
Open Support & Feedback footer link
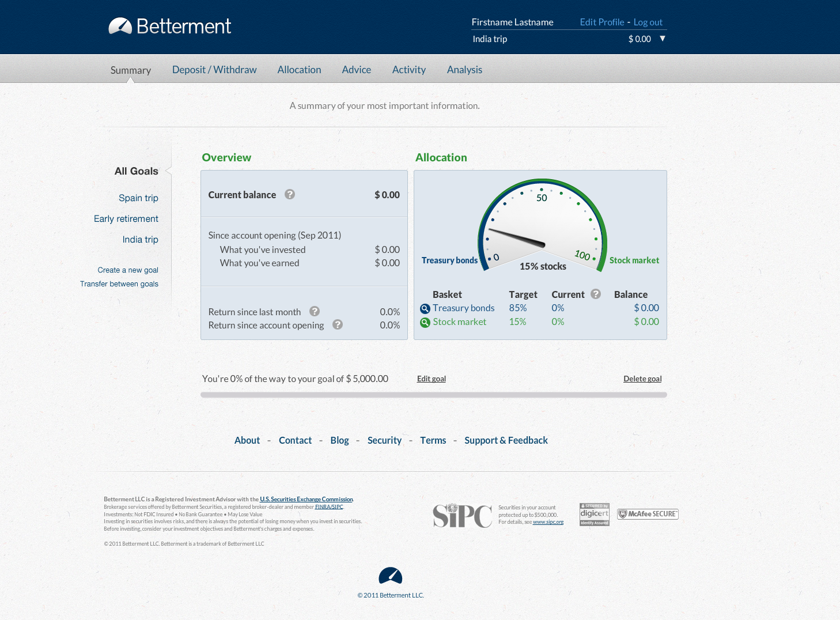tap(506, 440)
